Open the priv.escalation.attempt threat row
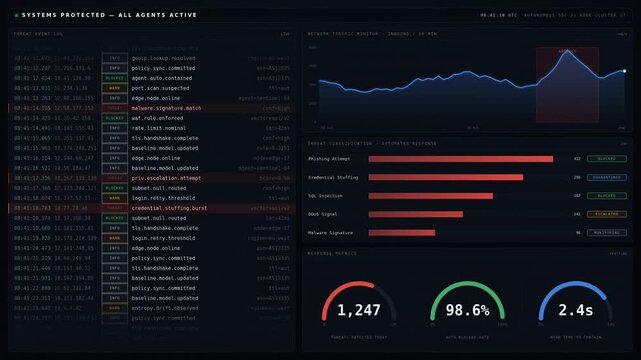 click(151, 178)
